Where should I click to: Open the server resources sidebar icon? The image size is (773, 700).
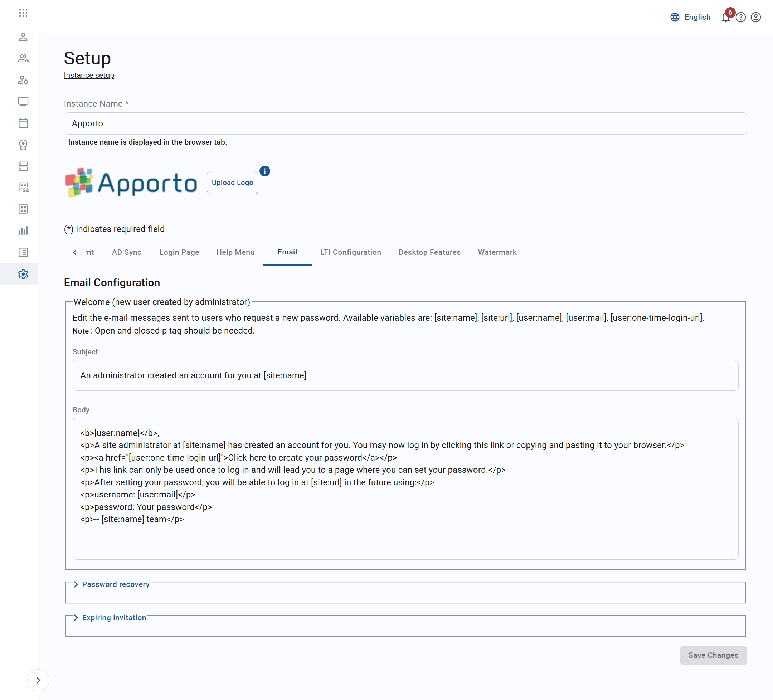pyautogui.click(x=23, y=166)
